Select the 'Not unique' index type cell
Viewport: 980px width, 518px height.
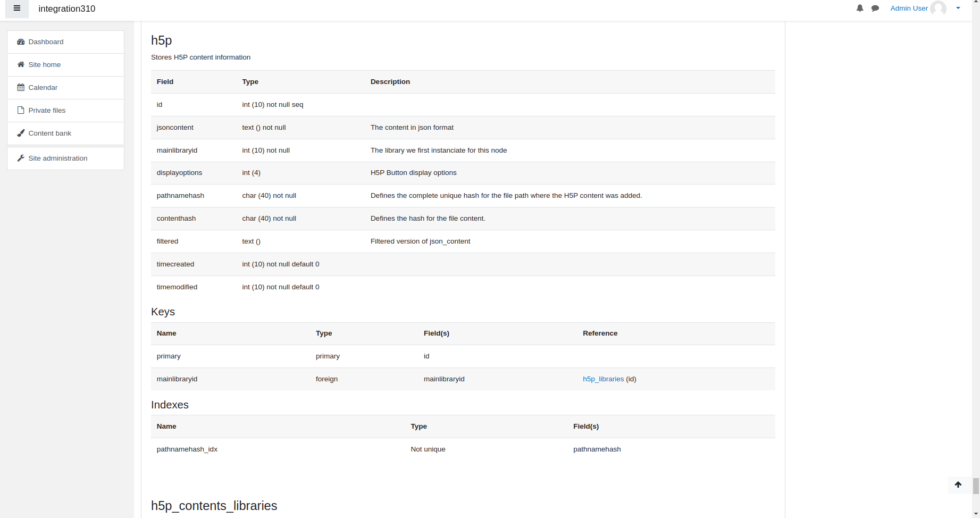pos(428,449)
